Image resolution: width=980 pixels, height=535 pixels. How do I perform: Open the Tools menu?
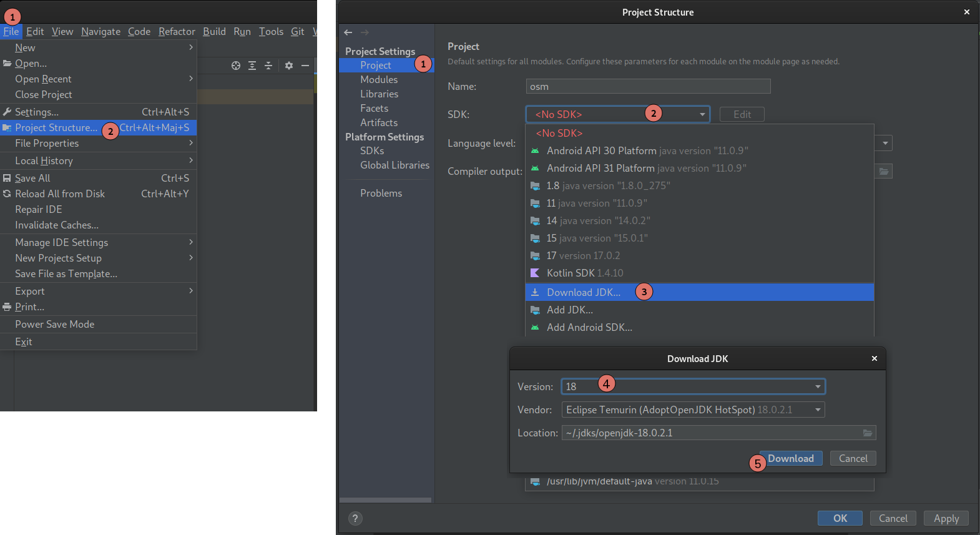[271, 31]
